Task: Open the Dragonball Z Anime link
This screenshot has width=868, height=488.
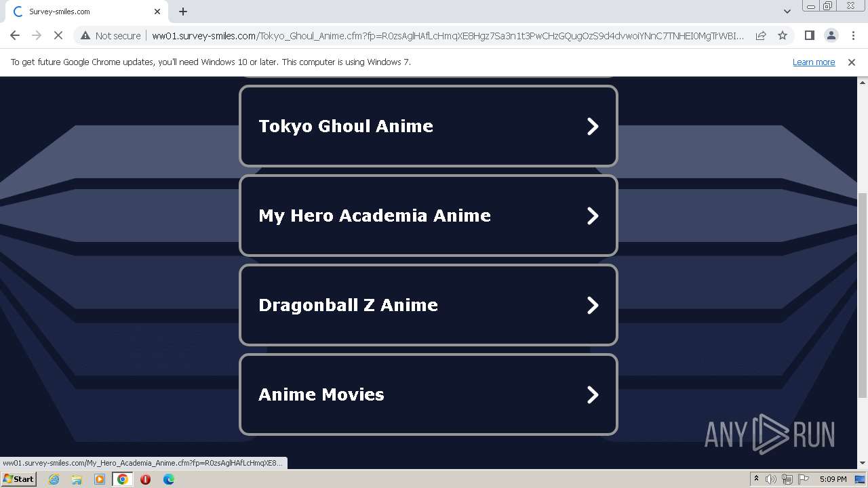Action: [428, 305]
